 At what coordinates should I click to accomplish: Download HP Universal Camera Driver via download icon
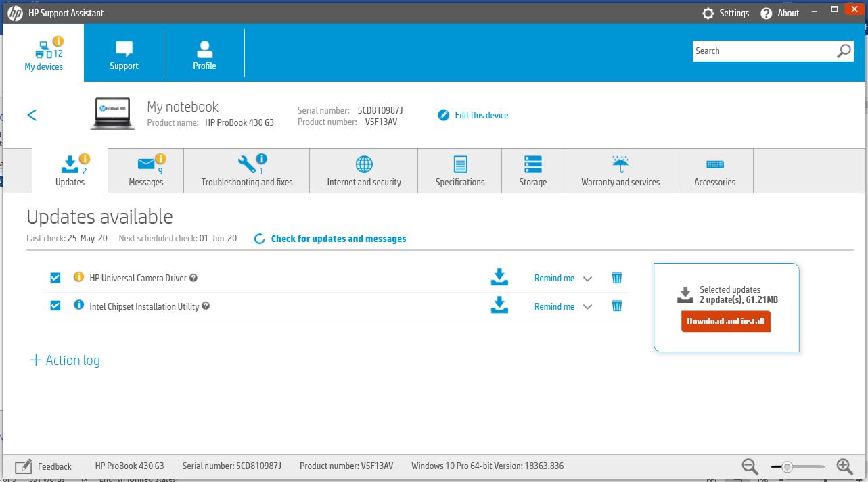[x=499, y=277]
